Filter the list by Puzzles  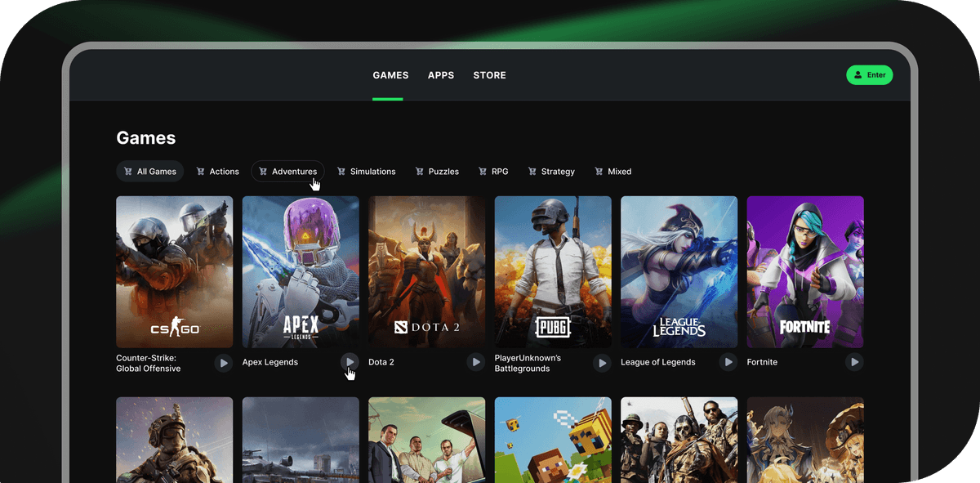437,172
